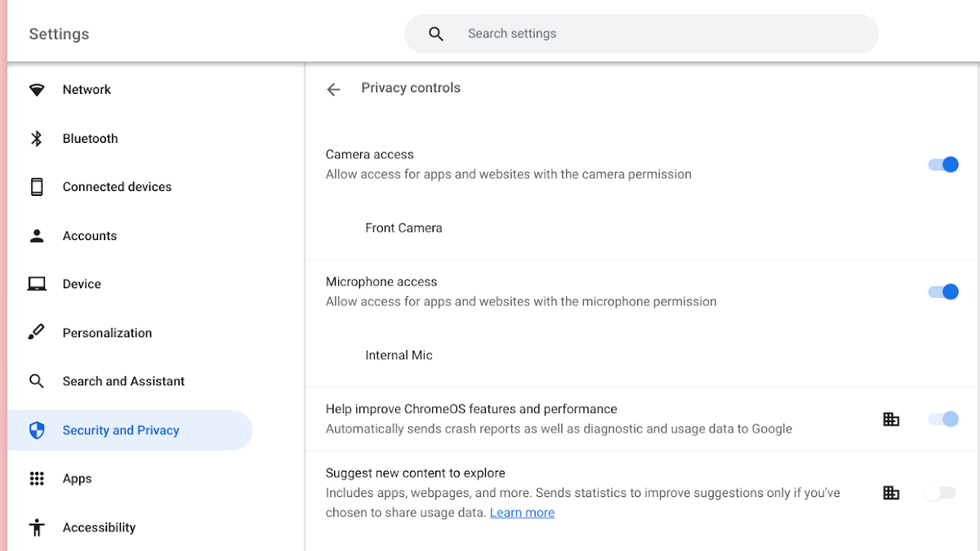Enable Suggest new content to explore

point(940,493)
